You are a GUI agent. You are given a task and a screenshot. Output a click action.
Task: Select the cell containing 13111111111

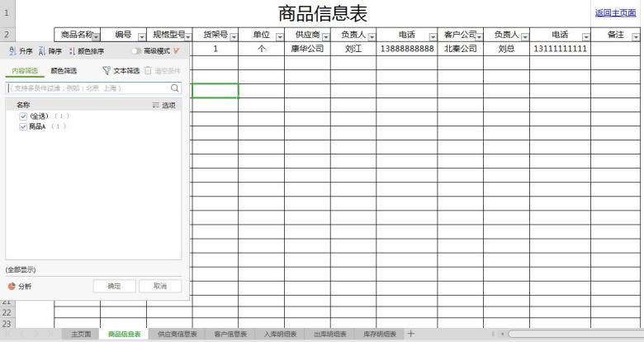(561, 49)
